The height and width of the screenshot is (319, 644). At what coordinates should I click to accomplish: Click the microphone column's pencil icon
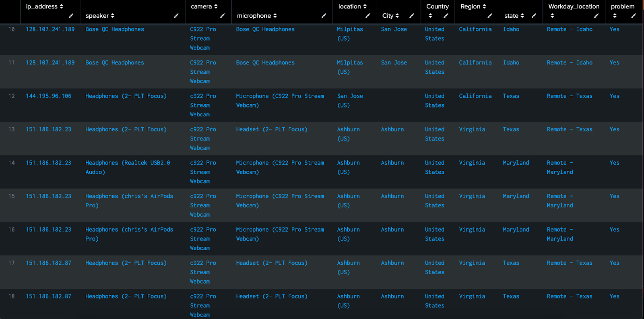(324, 16)
